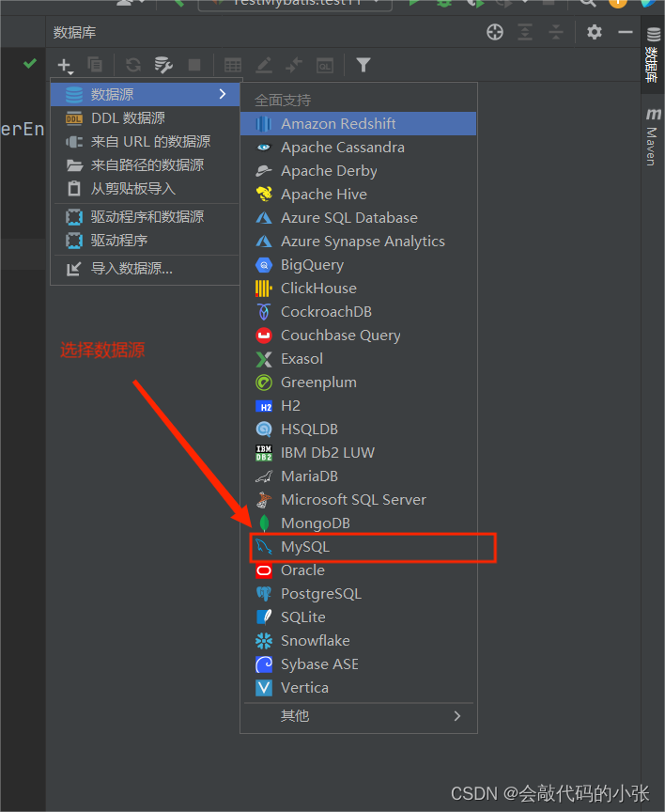The height and width of the screenshot is (812, 665).
Task: Click the Collapse All icon in header
Action: [x=556, y=32]
